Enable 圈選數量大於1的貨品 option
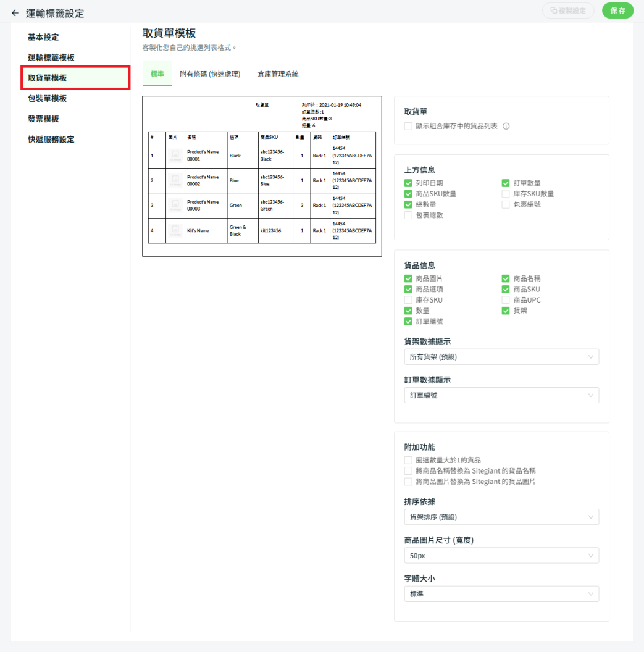Viewport: 644px width, 652px height. (408, 460)
